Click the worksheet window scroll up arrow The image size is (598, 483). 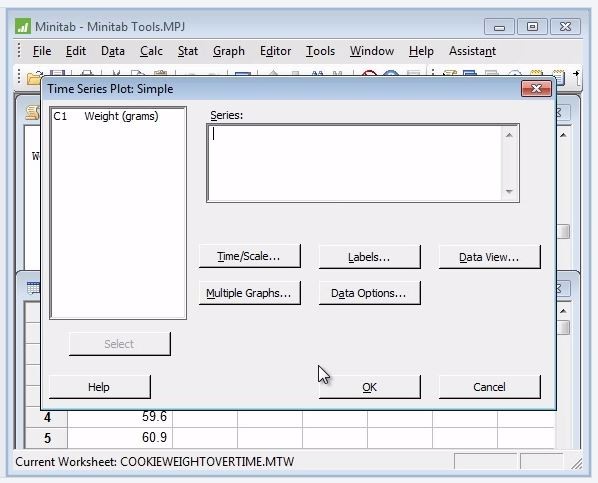(x=563, y=311)
